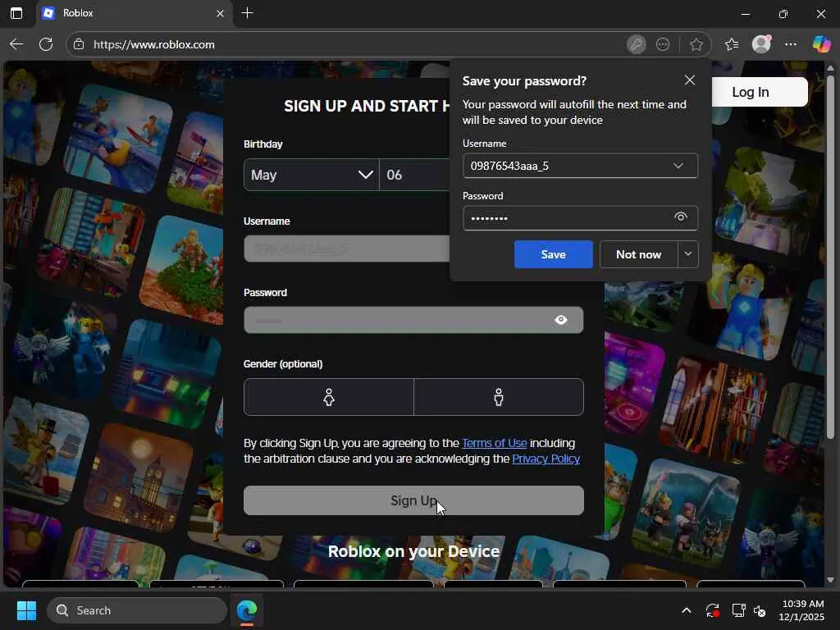Click the dialog username field 09876543aaa_5

(x=580, y=166)
